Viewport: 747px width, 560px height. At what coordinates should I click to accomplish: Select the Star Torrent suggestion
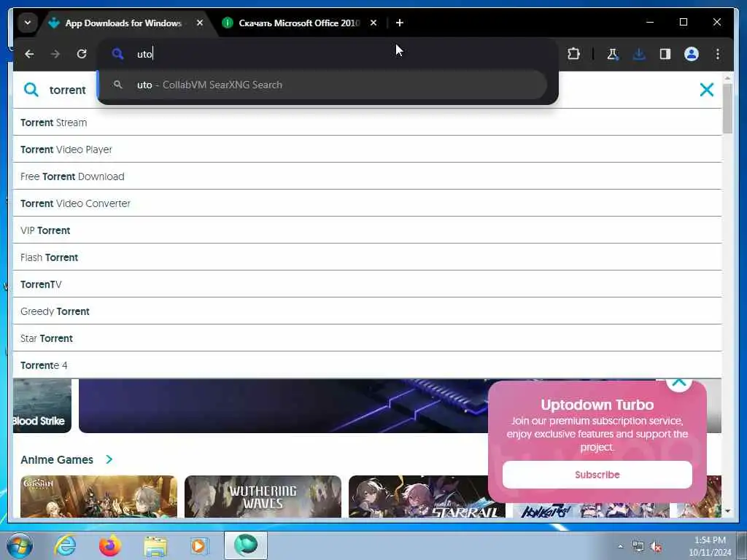(x=367, y=338)
